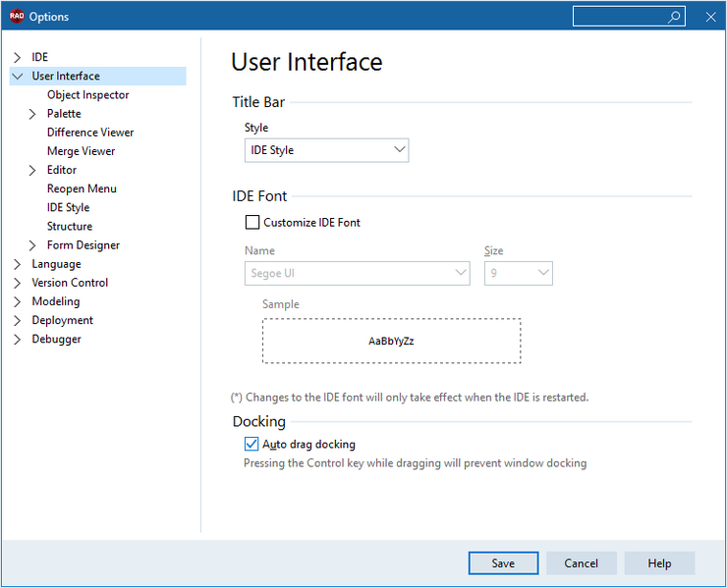Expand the Debugger node

click(x=17, y=340)
